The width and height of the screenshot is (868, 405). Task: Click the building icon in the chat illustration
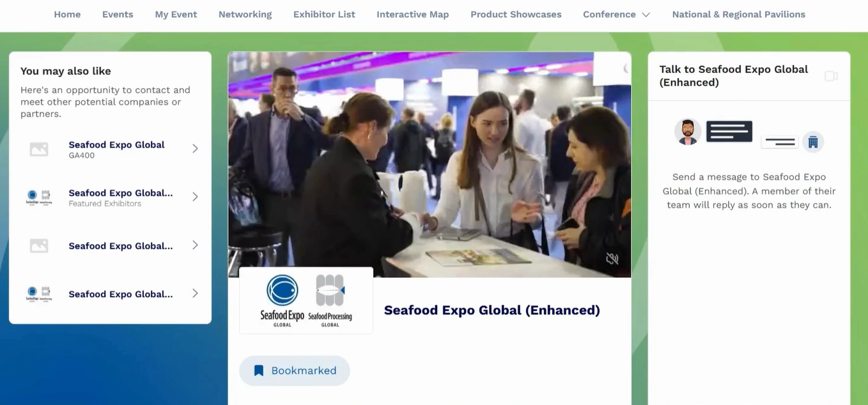pyautogui.click(x=813, y=142)
